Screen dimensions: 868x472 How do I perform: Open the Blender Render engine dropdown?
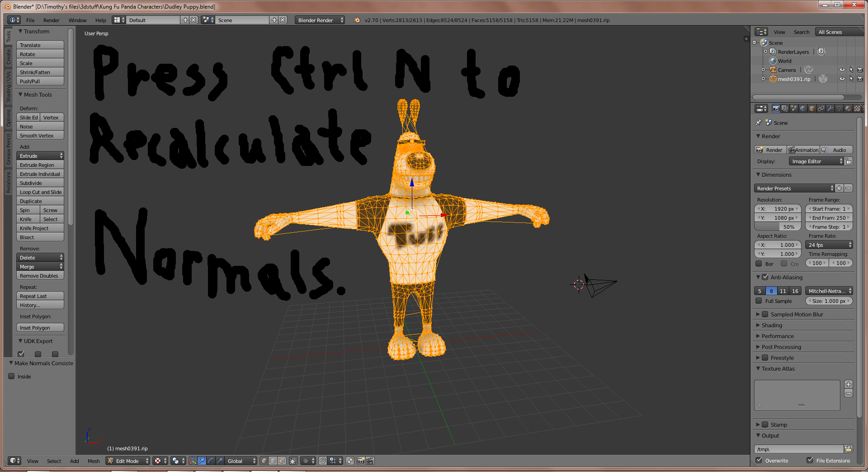tap(320, 20)
